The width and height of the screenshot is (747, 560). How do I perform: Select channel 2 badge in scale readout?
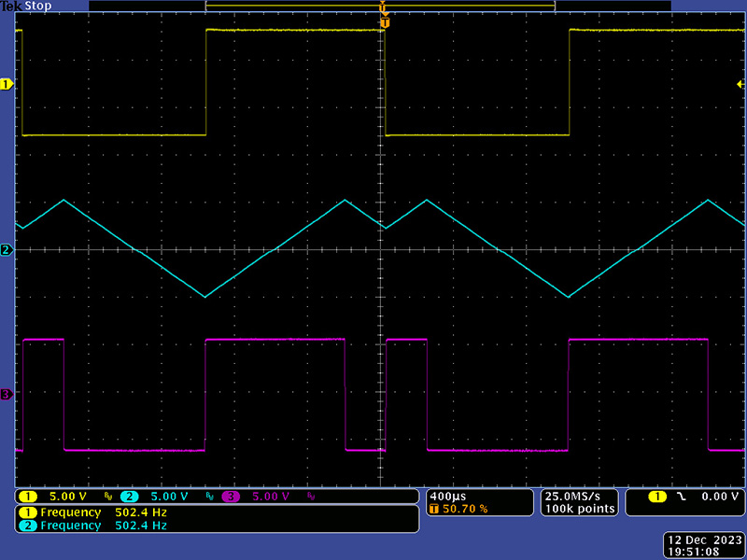coord(128,497)
